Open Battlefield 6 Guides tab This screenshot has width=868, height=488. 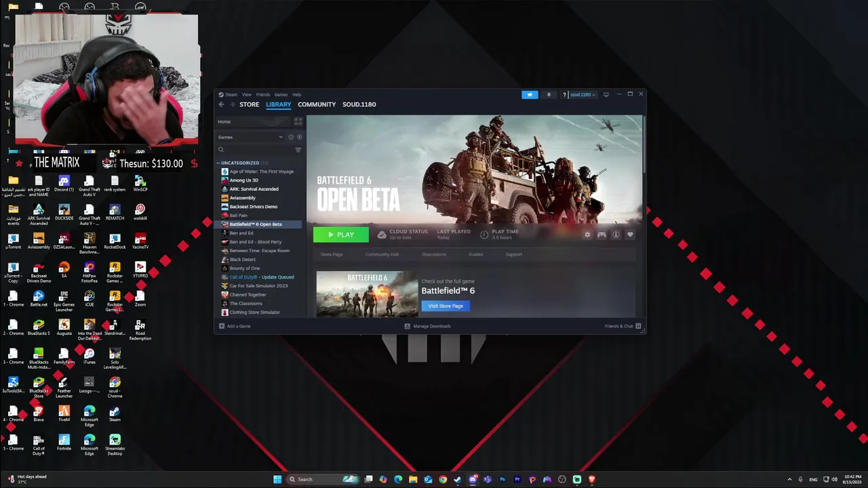(476, 254)
